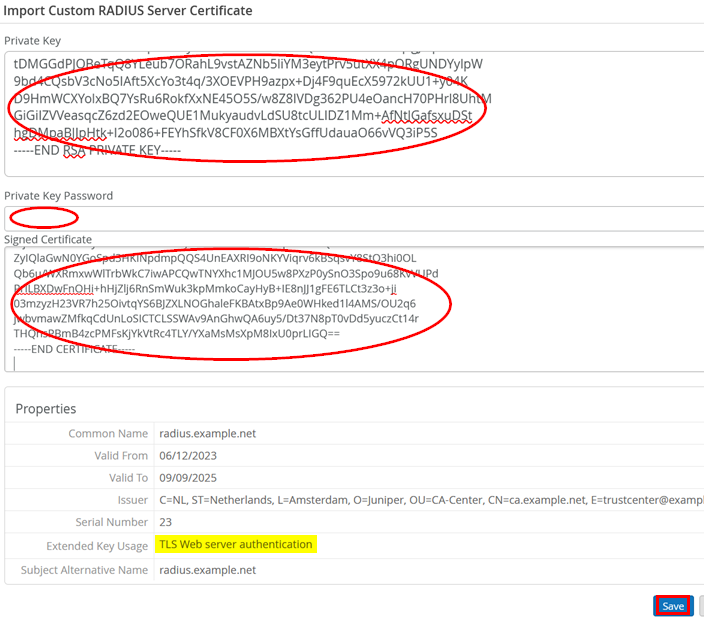Click the Subject Alternative Name label
This screenshot has width=704, height=621.
coord(84,570)
